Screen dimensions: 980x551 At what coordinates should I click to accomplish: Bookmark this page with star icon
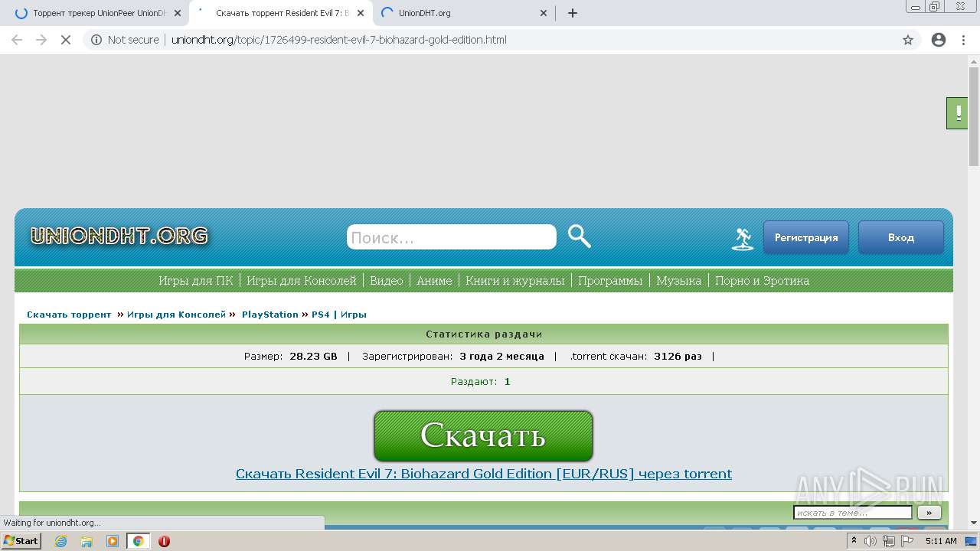click(908, 40)
